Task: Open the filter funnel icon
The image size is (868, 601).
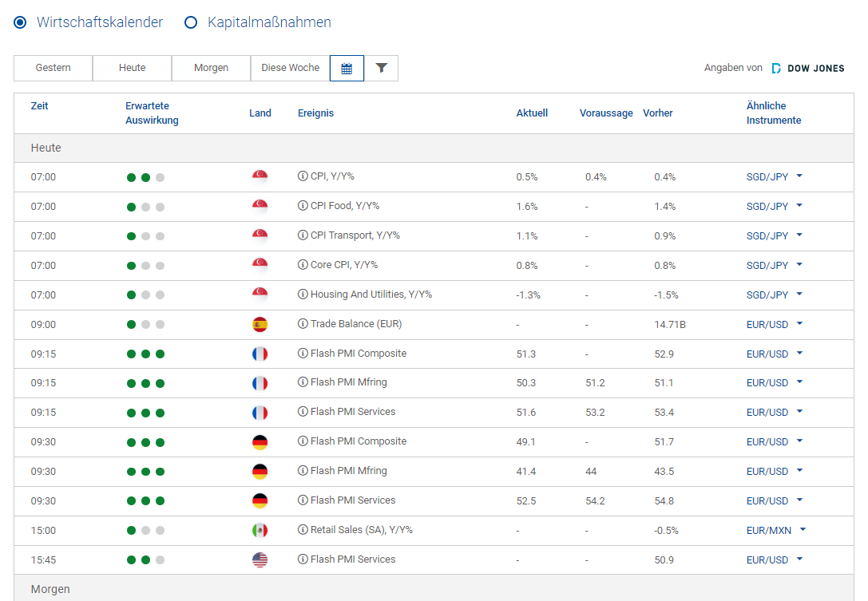Action: [x=382, y=68]
